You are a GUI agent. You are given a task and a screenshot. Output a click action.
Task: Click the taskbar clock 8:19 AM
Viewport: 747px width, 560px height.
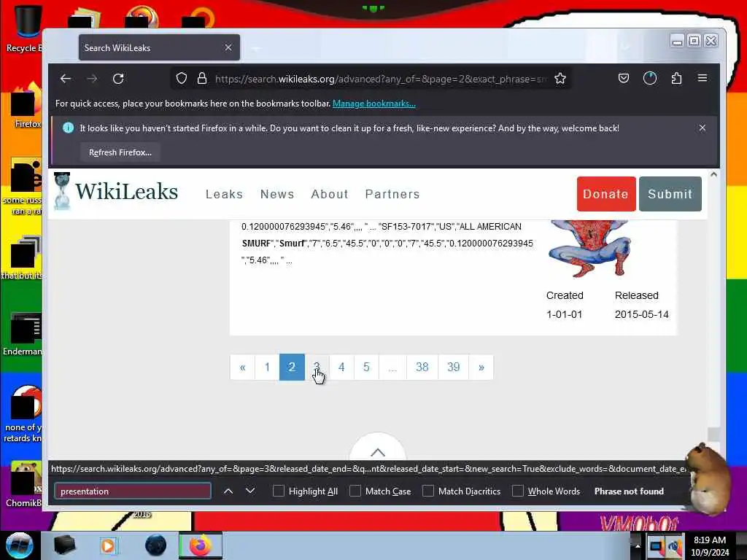[x=709, y=540]
